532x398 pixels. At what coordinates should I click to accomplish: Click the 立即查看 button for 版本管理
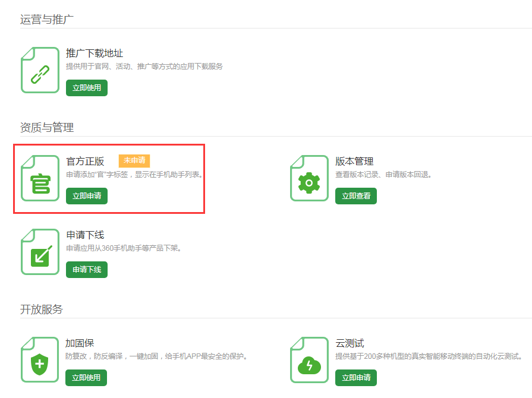point(355,196)
